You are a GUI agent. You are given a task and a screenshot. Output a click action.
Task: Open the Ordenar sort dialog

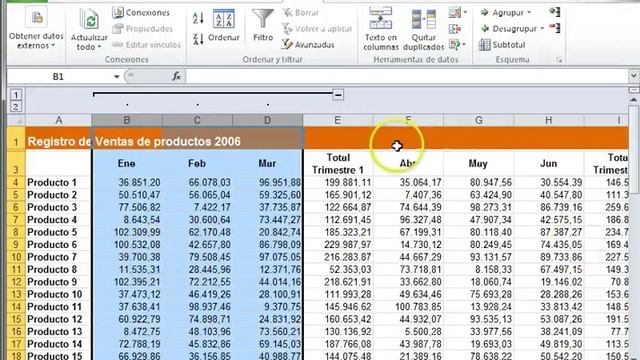pyautogui.click(x=224, y=26)
